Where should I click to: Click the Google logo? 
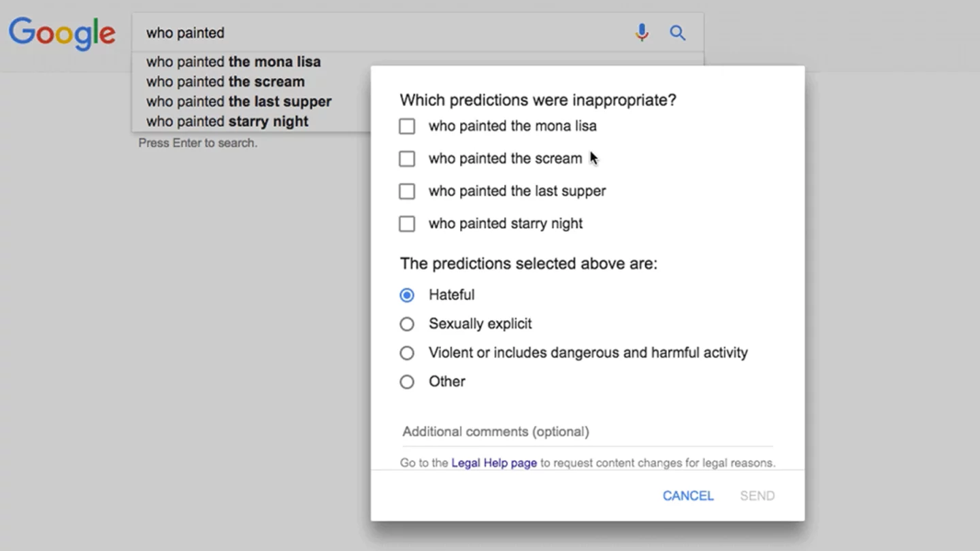point(62,34)
